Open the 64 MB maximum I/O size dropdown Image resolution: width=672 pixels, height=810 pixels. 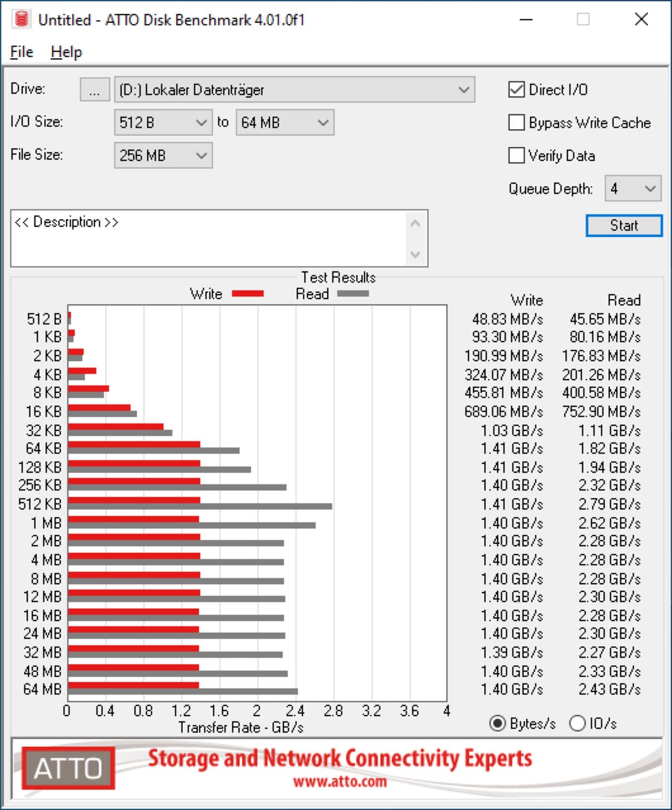pyautogui.click(x=285, y=122)
